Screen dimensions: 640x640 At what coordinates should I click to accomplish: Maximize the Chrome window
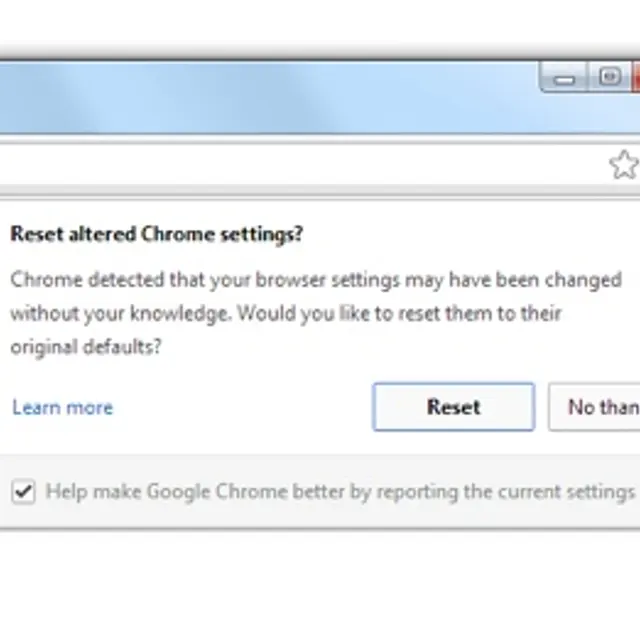[610, 77]
